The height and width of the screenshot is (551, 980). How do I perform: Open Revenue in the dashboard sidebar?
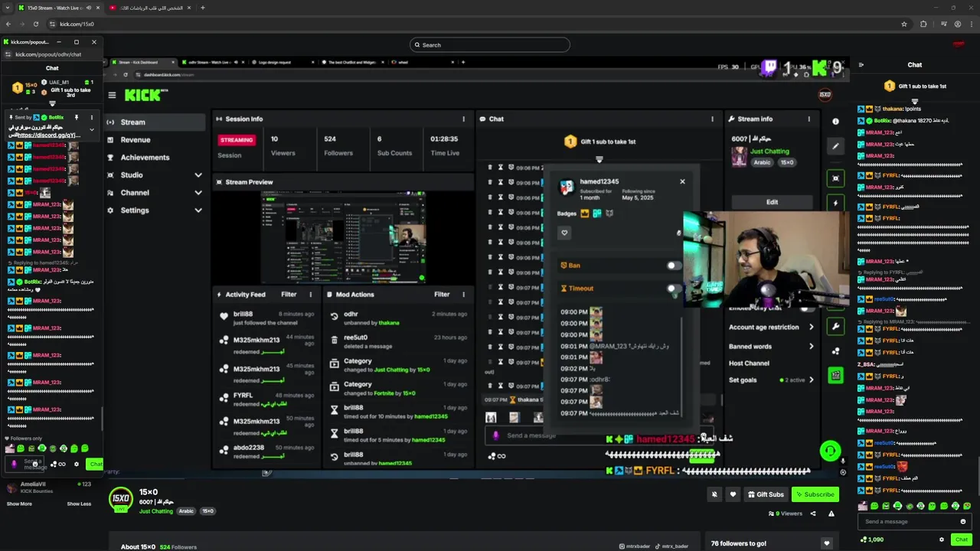156,139
